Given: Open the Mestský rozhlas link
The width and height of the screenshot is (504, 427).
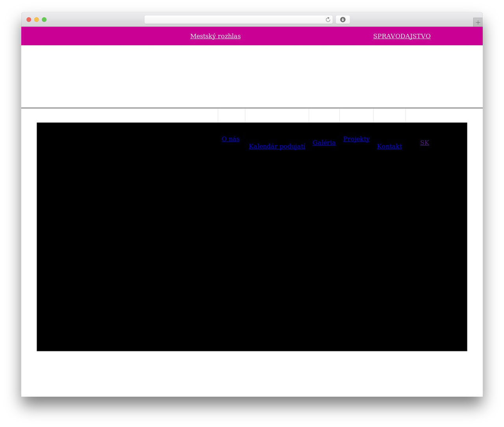Looking at the screenshot, I should tap(215, 36).
